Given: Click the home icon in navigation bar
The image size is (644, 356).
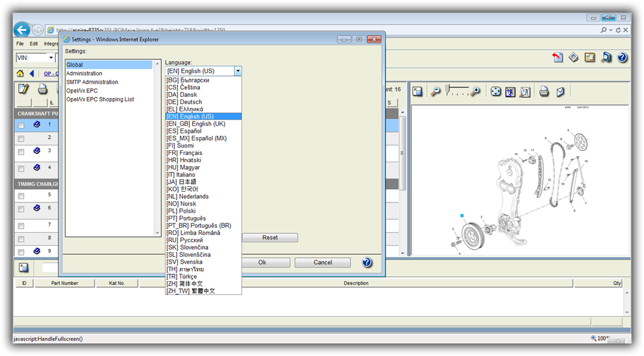Looking at the screenshot, I should tap(20, 74).
